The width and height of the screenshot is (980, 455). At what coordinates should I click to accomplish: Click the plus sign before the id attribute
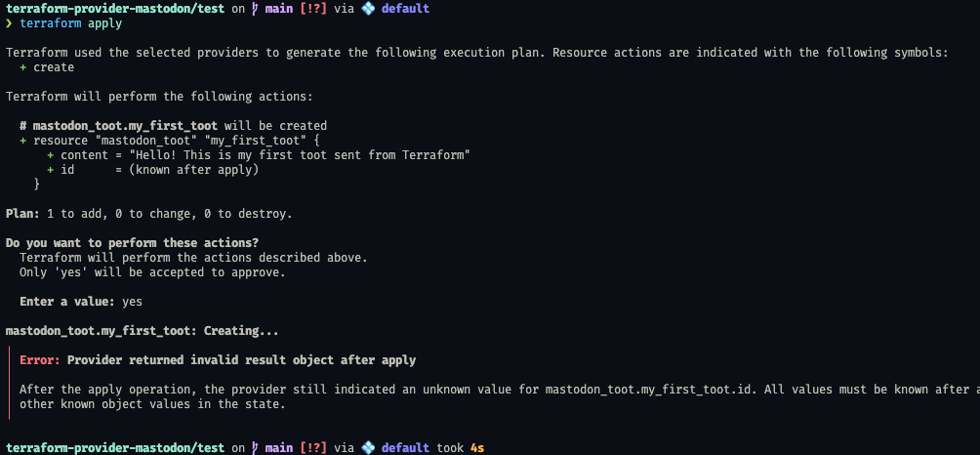(51, 169)
